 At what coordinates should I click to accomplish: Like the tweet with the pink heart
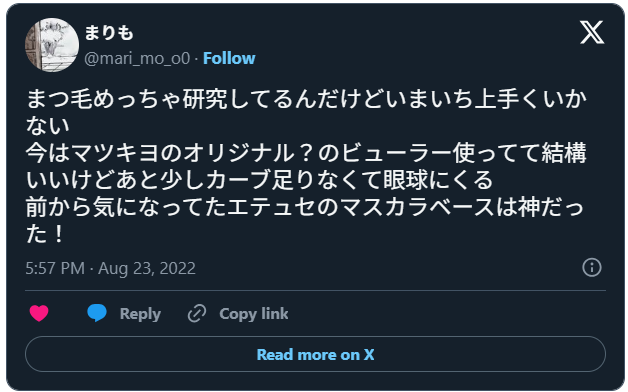pyautogui.click(x=39, y=313)
